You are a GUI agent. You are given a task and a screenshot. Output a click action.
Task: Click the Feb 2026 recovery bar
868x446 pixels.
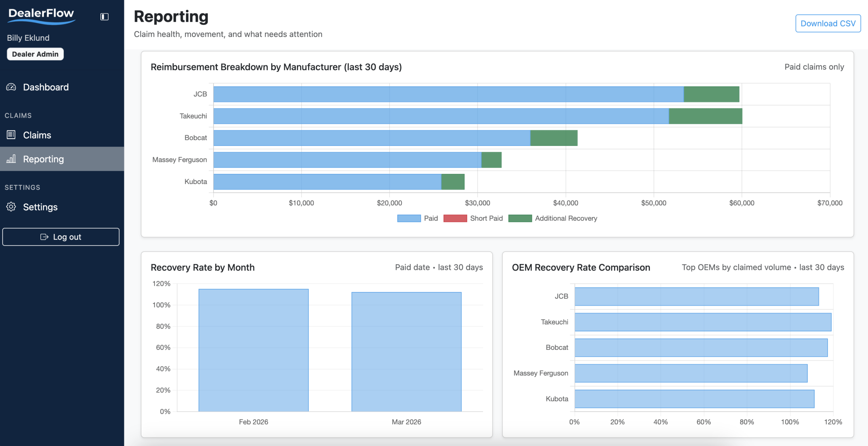pos(253,350)
